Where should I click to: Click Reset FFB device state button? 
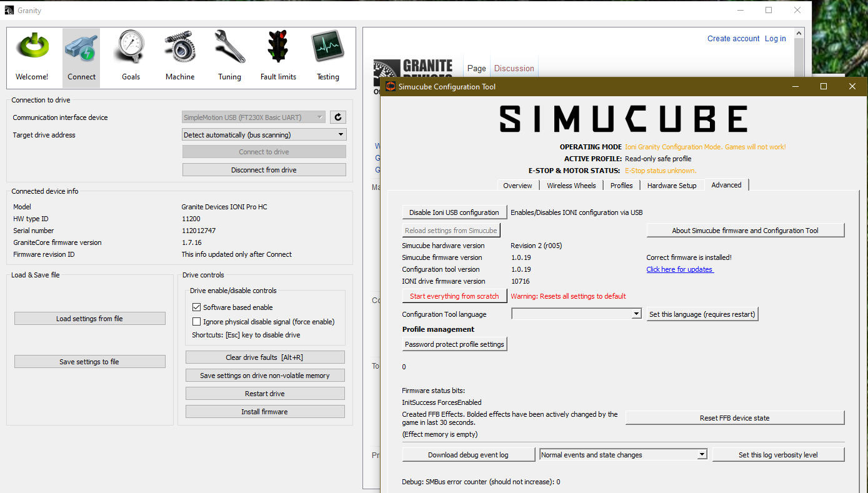point(735,418)
